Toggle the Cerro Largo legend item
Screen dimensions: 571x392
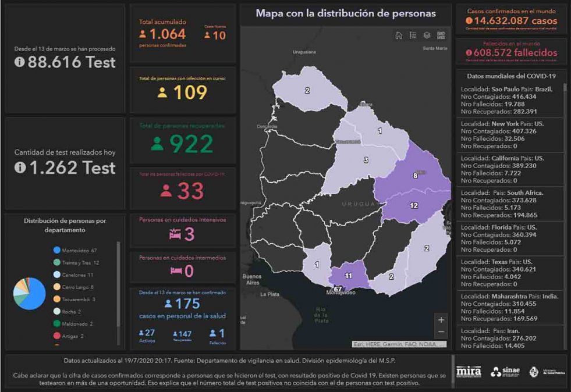click(x=77, y=287)
